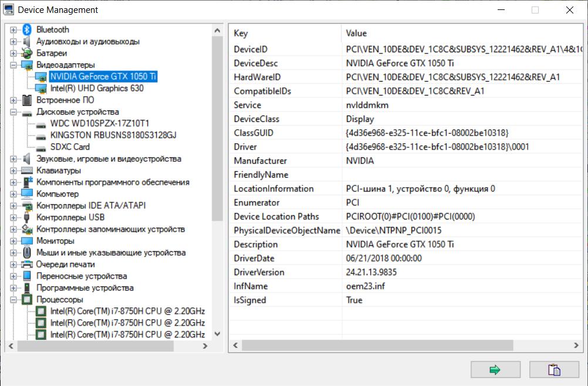Select the IsSigned row key
This screenshot has height=386, width=588.
[x=250, y=300]
